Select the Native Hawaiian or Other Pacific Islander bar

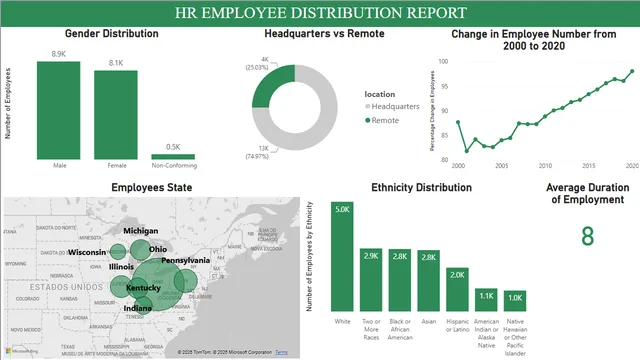point(515,301)
